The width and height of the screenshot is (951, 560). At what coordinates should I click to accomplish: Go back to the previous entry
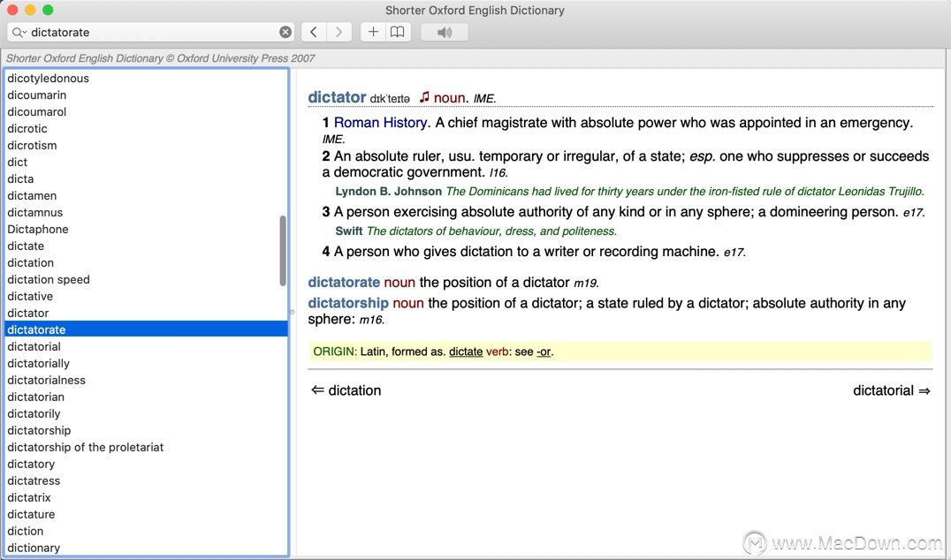[314, 32]
